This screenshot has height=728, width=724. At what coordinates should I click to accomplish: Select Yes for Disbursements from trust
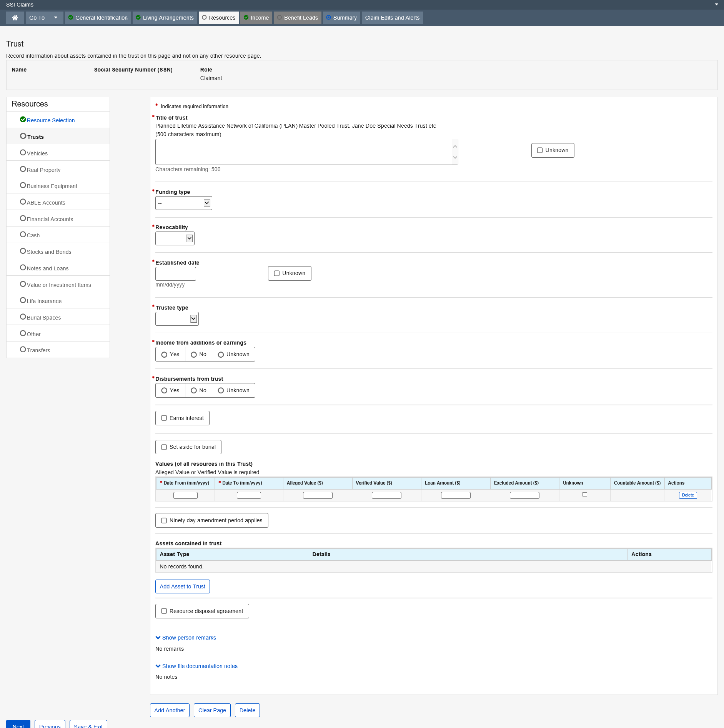165,390
